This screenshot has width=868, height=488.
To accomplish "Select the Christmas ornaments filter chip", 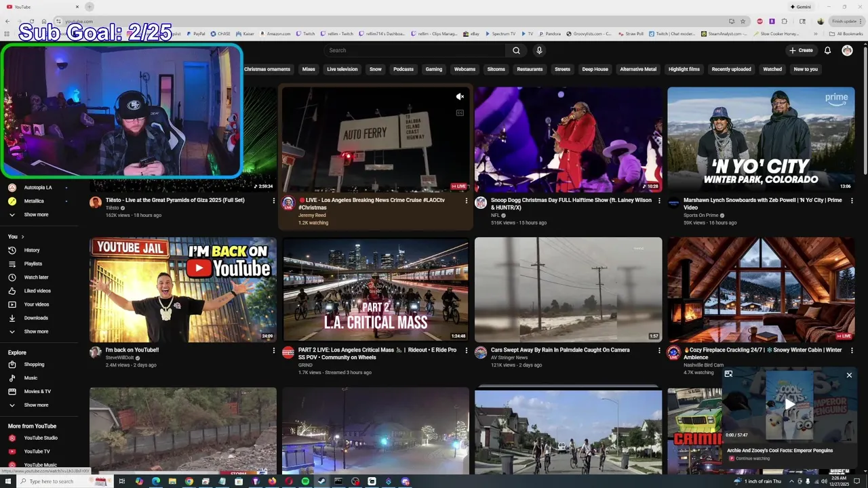I will pos(267,69).
